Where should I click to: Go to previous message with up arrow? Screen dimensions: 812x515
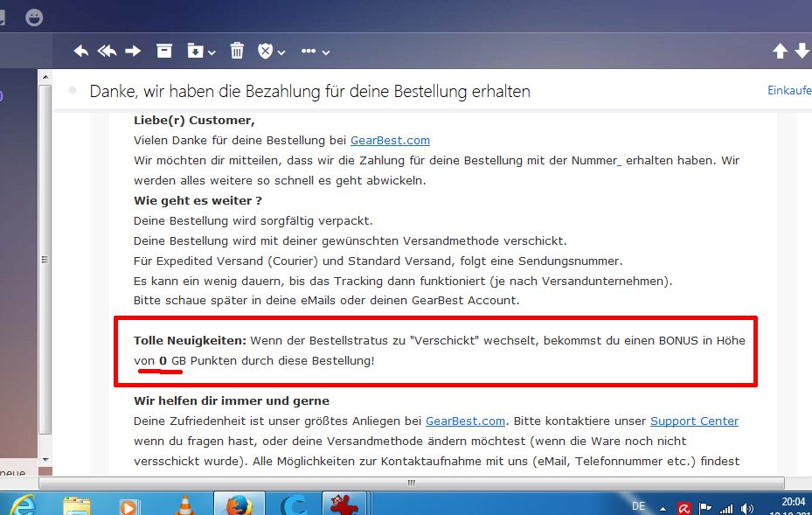point(780,51)
